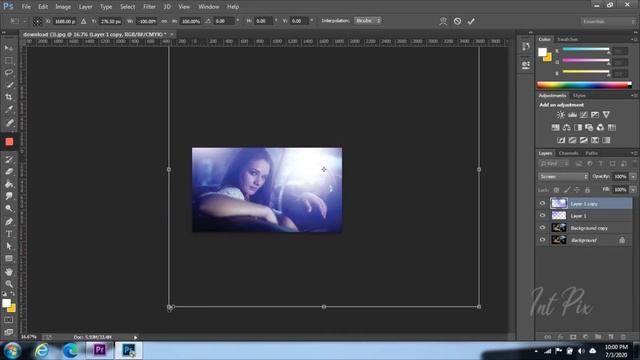Add a Brightness/Contrast adjustment
640x360 pixels.
561,115
